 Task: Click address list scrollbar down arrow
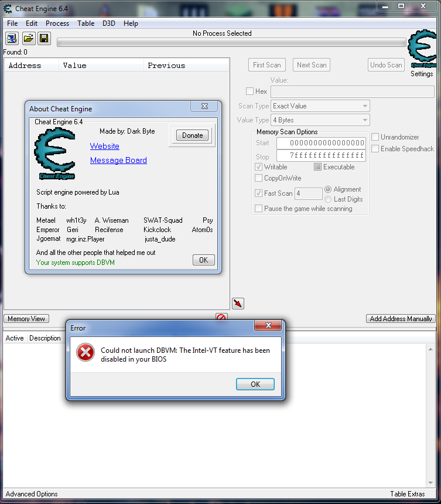tap(430, 483)
